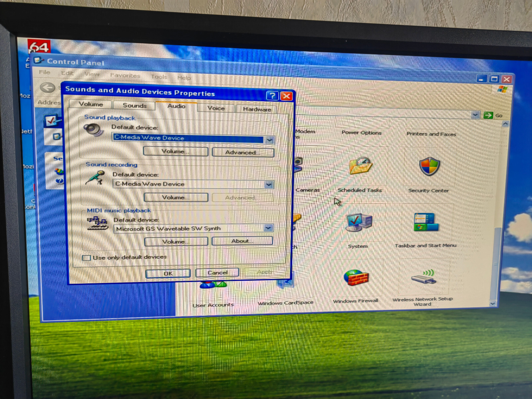
Task: Click the microphone icon under Sound recording
Action: [x=95, y=178]
